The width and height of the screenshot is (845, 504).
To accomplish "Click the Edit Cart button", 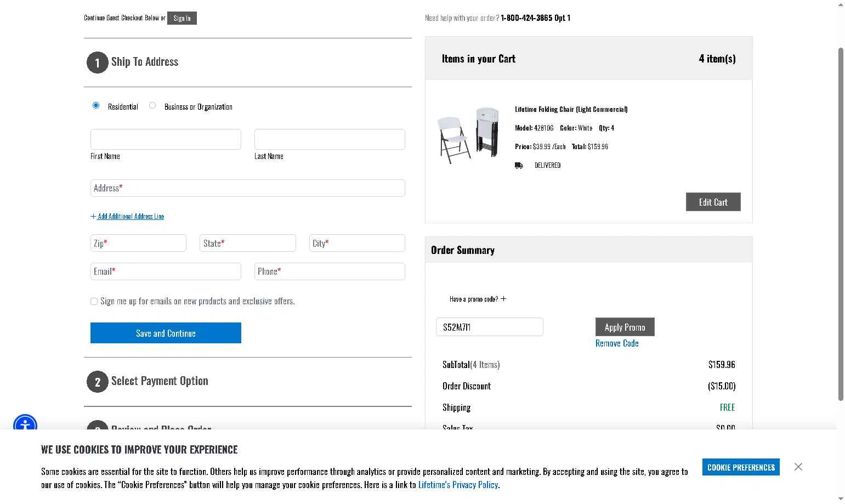I will tap(713, 202).
